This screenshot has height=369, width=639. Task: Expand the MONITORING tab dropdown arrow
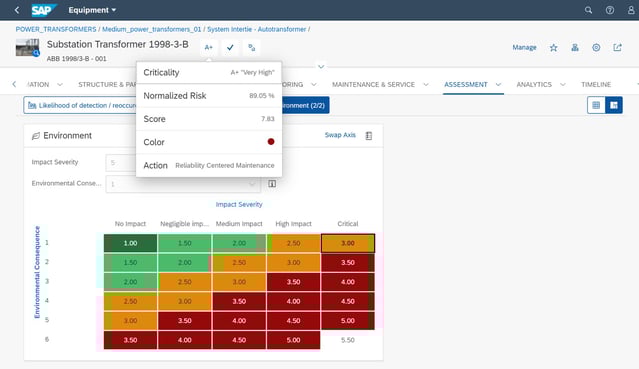coord(314,84)
